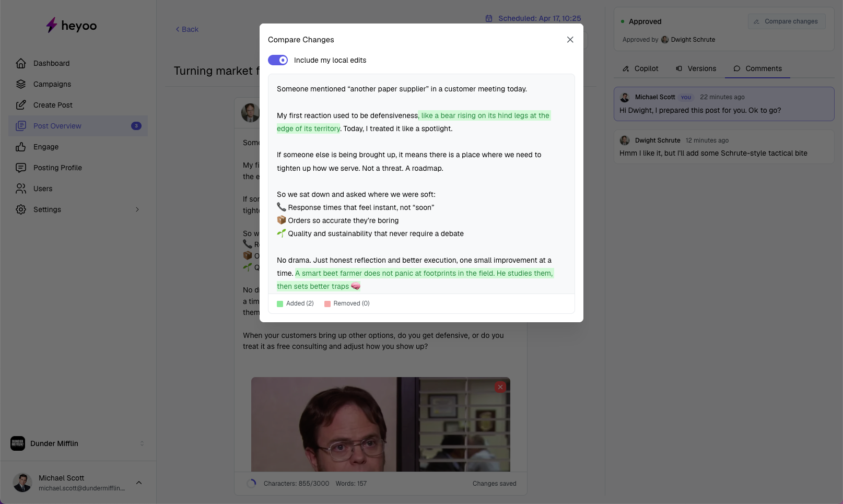
Task: Click the Posting Profile message icon
Action: (21, 168)
